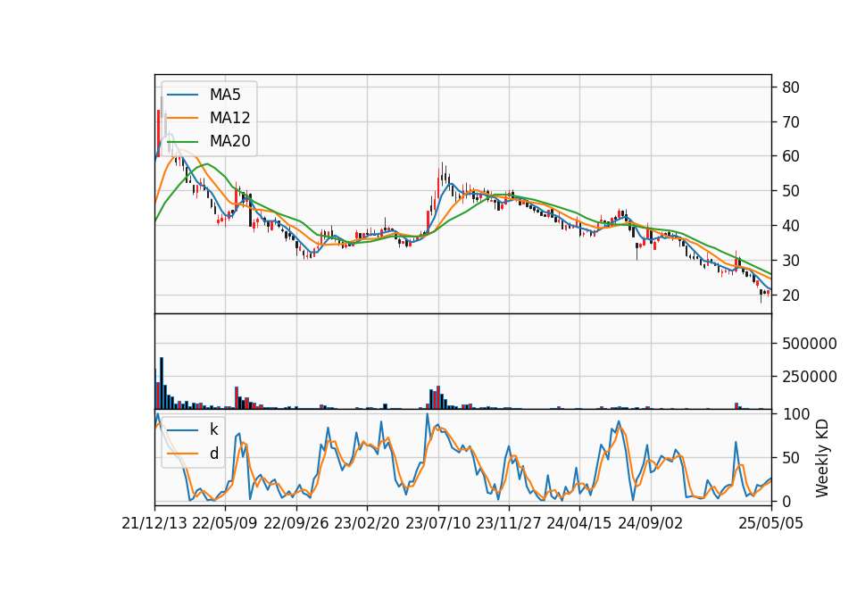Screen dimensions: 857x616
Task: Click the 21/12/13 date tick label
Action: click(x=154, y=523)
